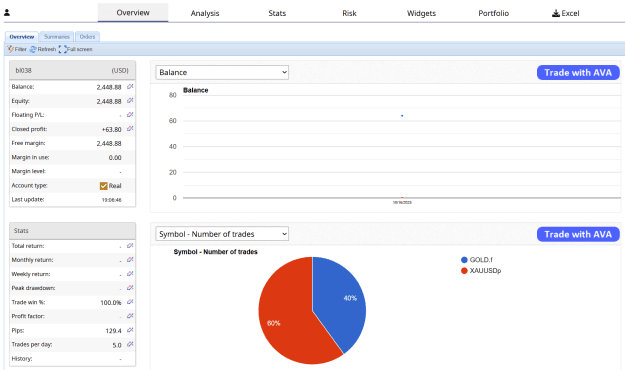The width and height of the screenshot is (625, 370).
Task: Open chart icon next to Peak drawdown
Action: coord(130,288)
